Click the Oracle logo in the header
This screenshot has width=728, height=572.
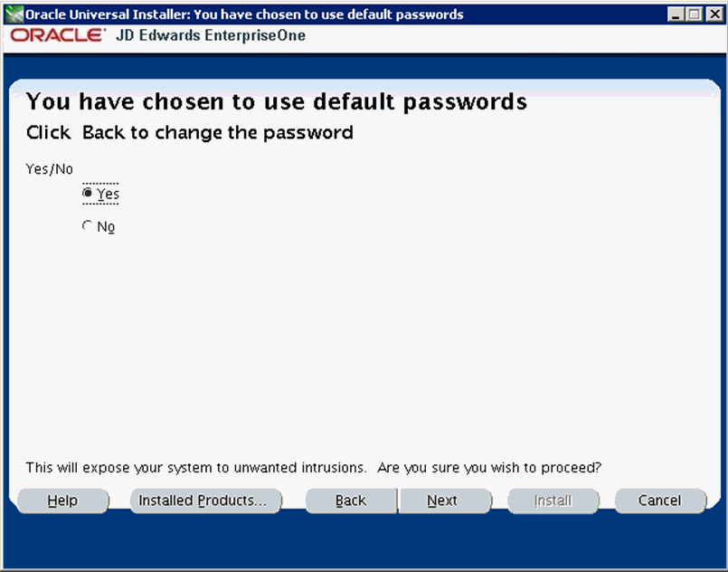58,36
